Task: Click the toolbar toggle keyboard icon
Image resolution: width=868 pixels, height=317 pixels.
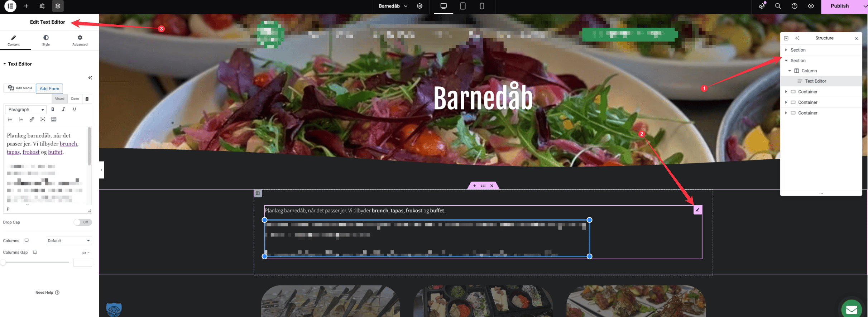Action: coord(54,119)
